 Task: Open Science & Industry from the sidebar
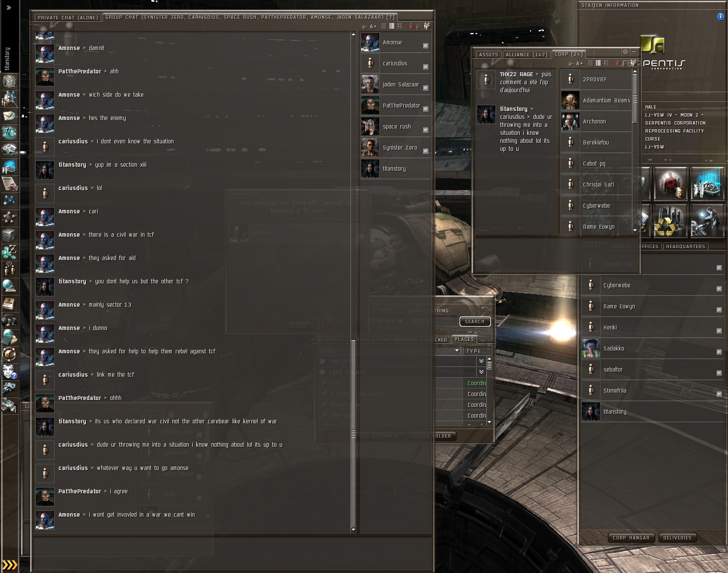9,167
